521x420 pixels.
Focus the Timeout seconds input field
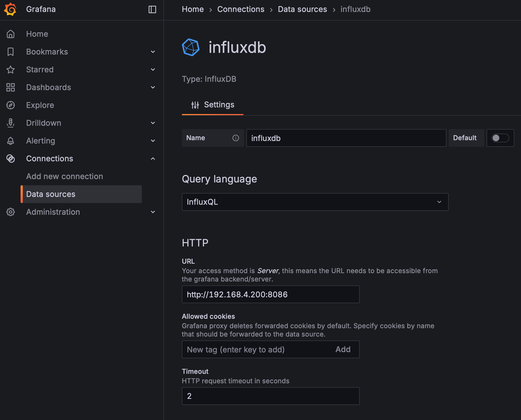[x=271, y=396]
